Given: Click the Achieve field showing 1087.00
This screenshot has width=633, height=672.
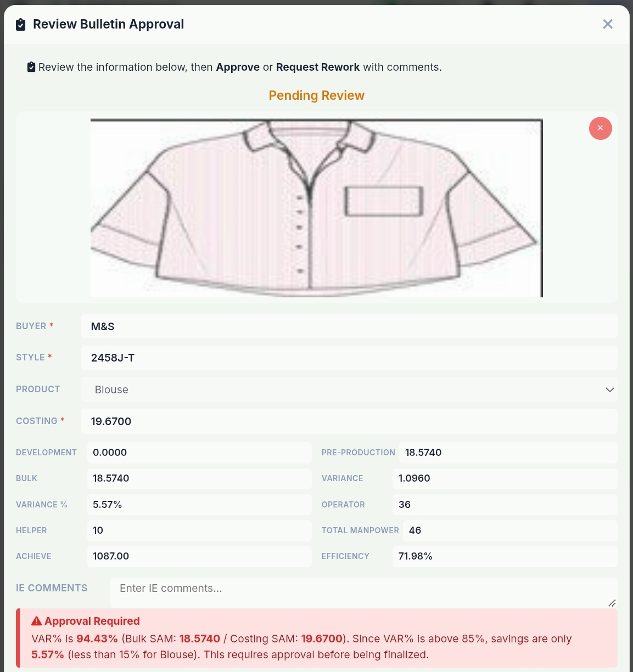Looking at the screenshot, I should pos(199,556).
